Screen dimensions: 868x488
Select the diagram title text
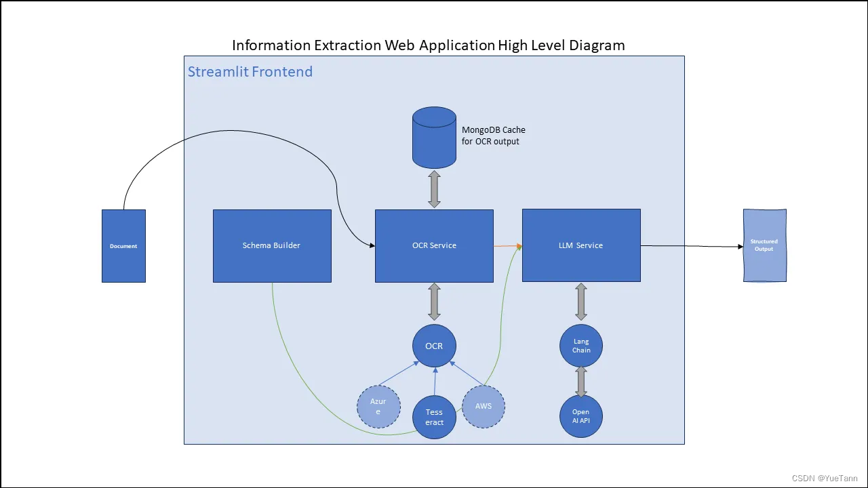point(429,45)
